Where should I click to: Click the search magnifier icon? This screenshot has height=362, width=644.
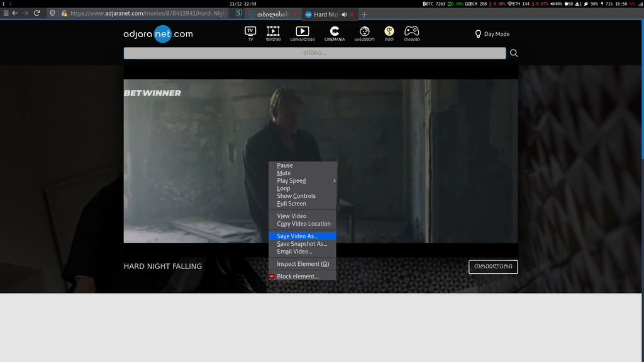(514, 53)
